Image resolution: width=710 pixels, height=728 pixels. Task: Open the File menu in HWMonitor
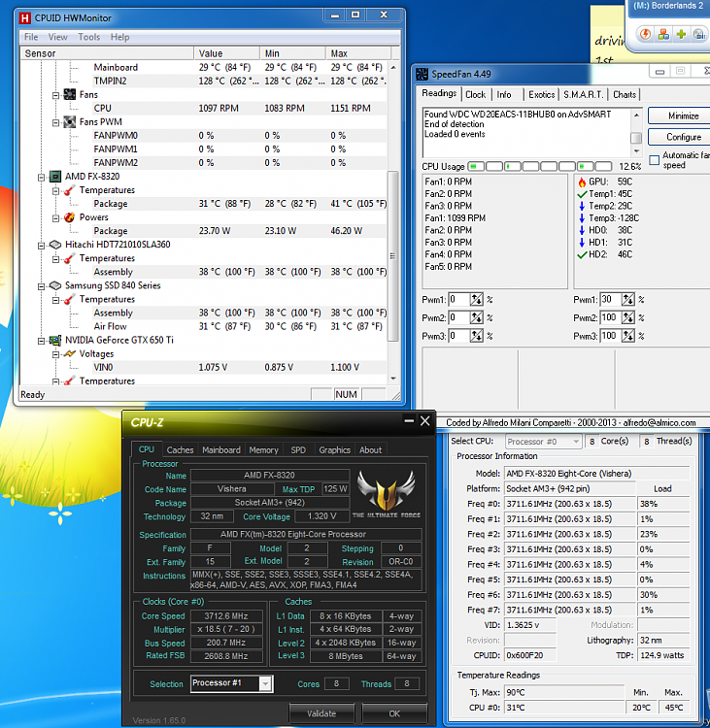(31, 37)
